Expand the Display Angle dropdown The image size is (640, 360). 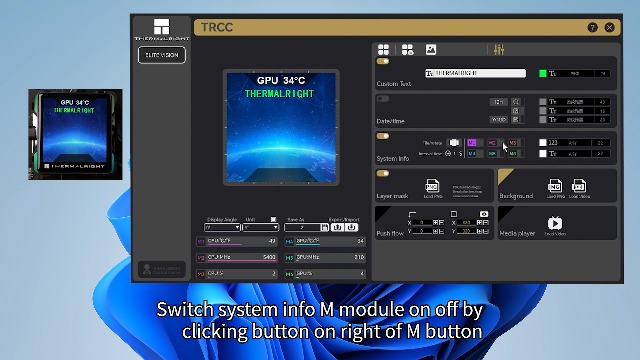[x=222, y=227]
